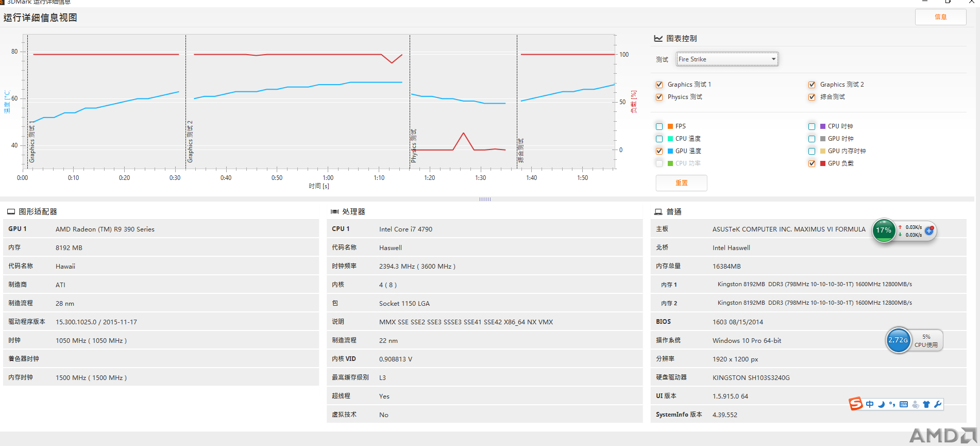
Task: Click the 5% CPU使用 widget label
Action: click(926, 341)
